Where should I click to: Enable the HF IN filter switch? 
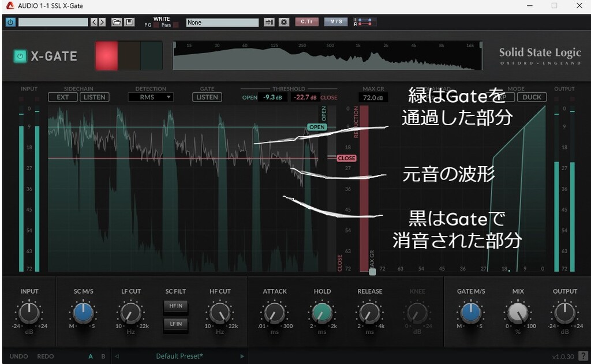175,306
